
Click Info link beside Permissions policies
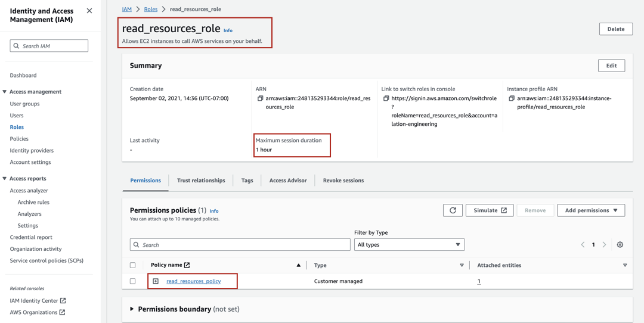214,211
